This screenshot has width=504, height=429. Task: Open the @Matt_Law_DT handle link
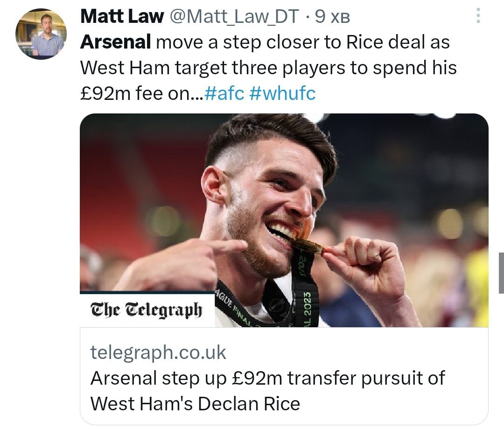click(x=234, y=17)
